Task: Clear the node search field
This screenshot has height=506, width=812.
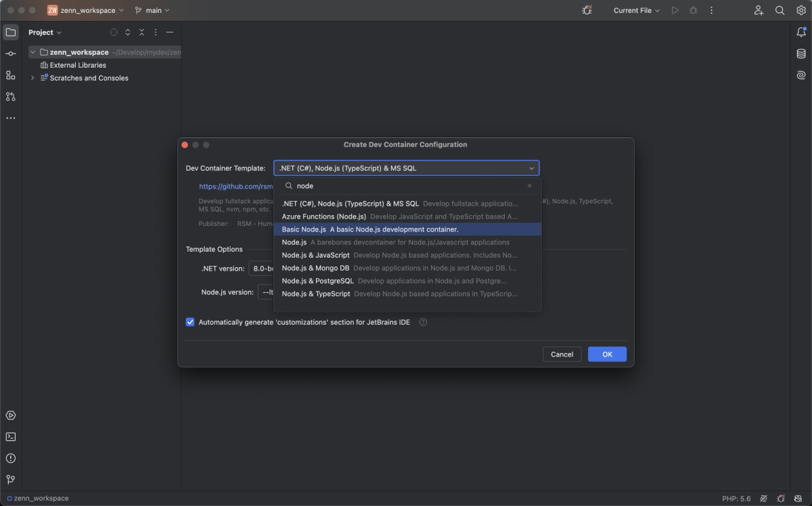Action: tap(530, 185)
